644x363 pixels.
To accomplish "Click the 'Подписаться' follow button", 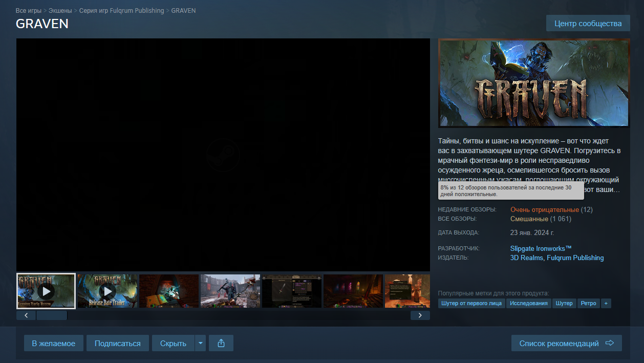I will tap(118, 343).
